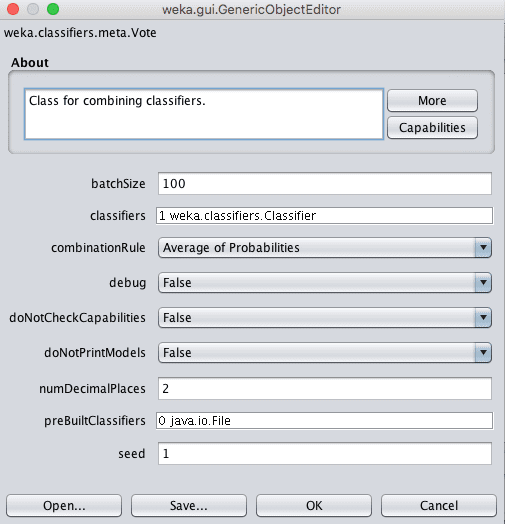Image resolution: width=505 pixels, height=524 pixels.
Task: Click into the batchSize field
Action: 325,183
